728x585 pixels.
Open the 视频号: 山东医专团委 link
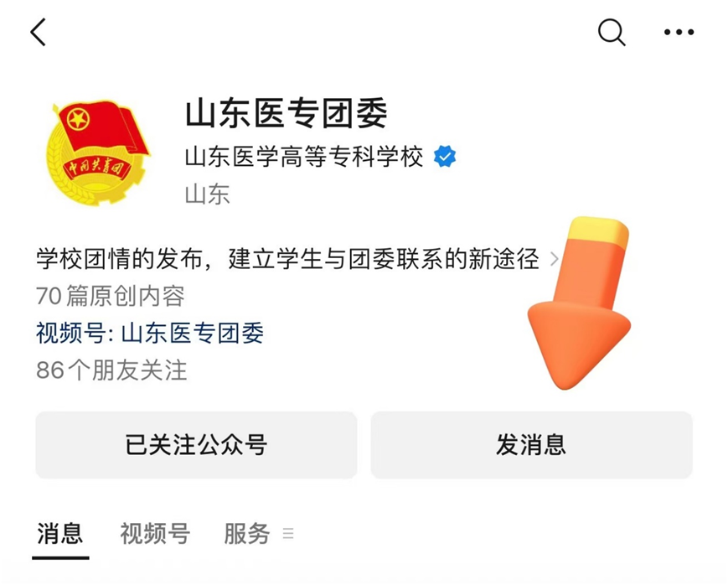coord(149,333)
